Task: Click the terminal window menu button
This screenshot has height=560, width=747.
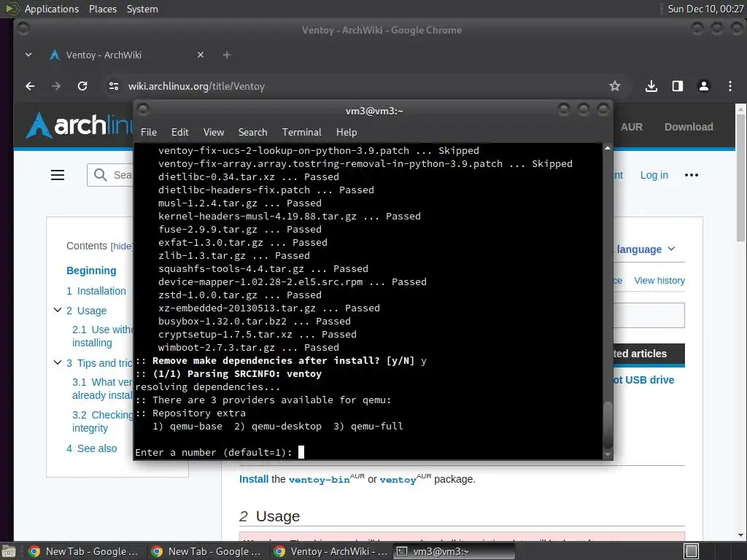Action: (x=143, y=110)
